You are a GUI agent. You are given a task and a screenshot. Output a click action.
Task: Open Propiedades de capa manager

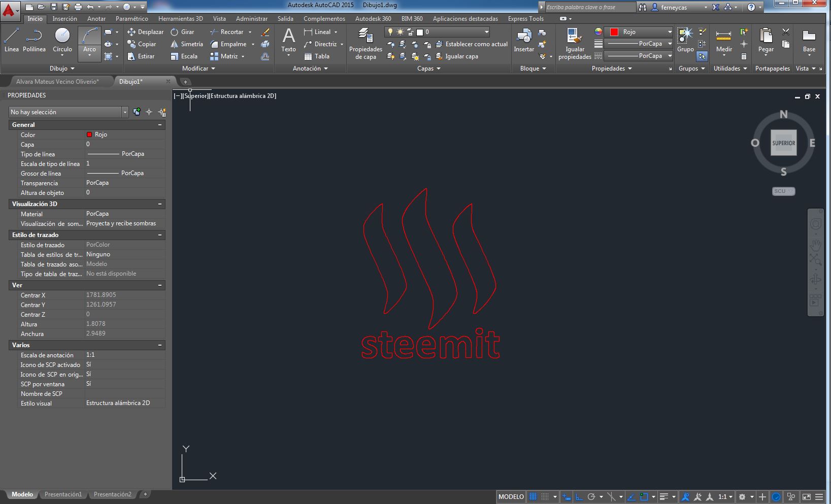[x=365, y=44]
